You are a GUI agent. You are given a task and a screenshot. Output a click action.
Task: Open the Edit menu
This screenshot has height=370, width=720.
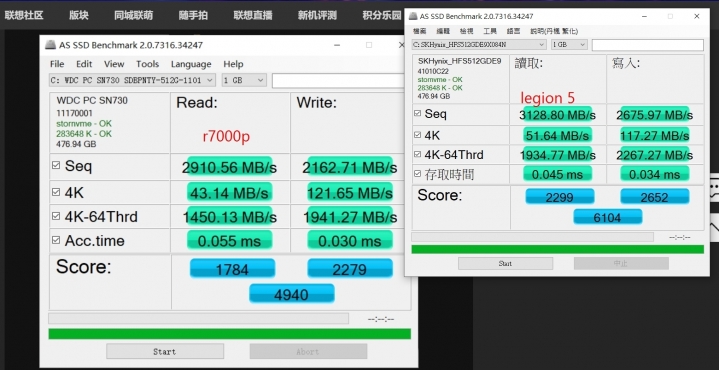(84, 64)
